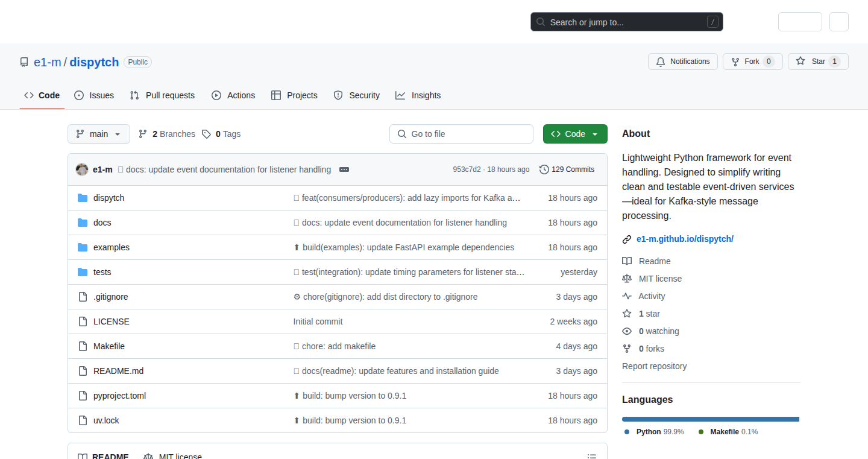Click the Fork button
The width and height of the screenshot is (868, 459).
[753, 62]
